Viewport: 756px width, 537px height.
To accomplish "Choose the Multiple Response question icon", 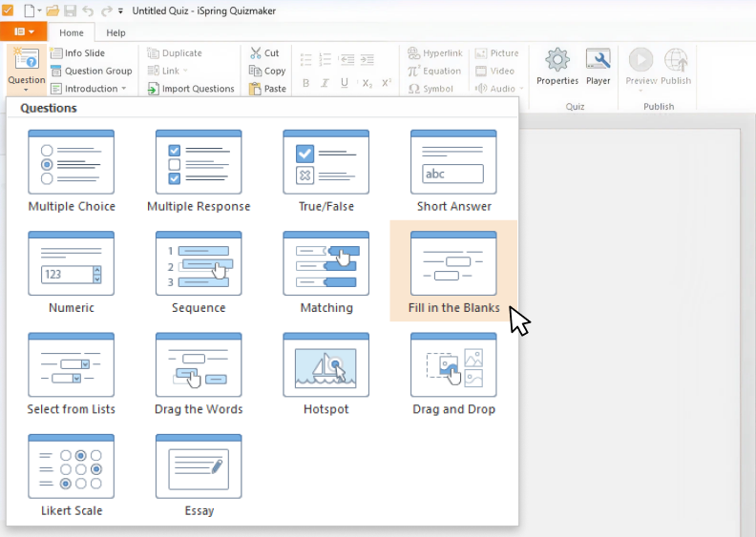I will click(x=199, y=171).
